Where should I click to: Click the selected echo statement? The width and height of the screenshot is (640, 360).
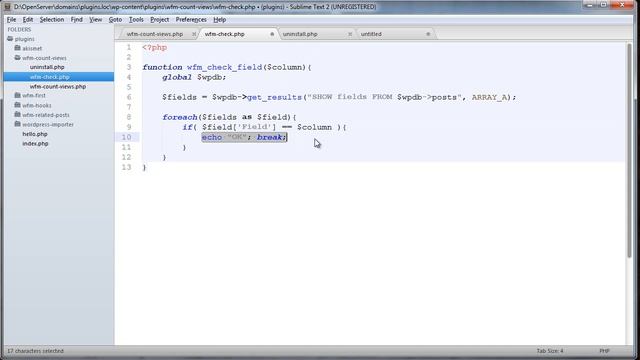tap(244, 137)
